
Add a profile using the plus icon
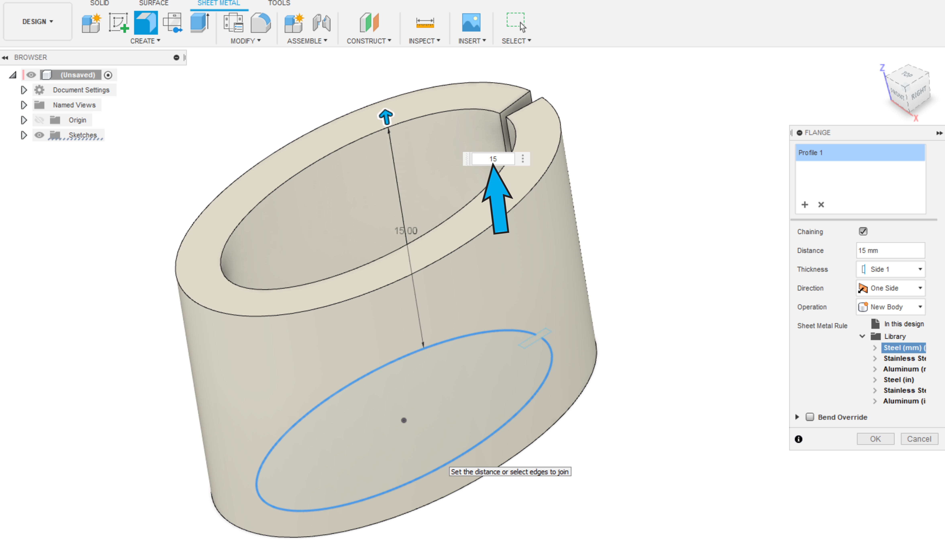805,205
